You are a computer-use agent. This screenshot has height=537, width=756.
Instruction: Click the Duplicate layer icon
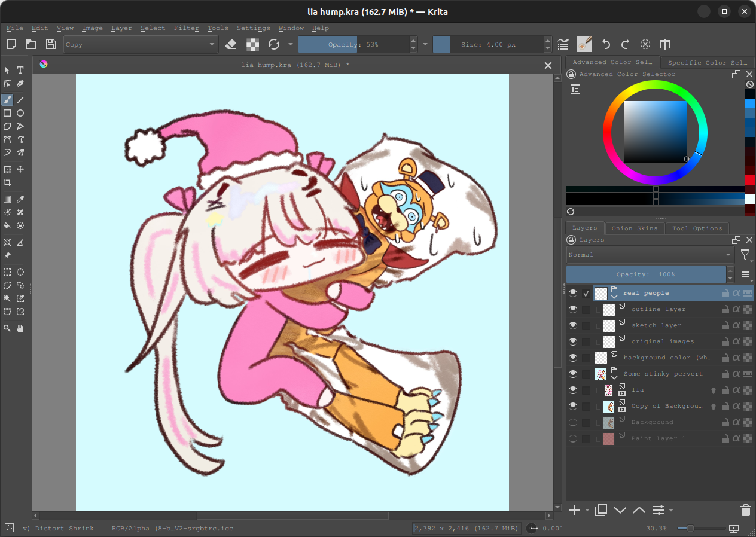click(x=601, y=510)
